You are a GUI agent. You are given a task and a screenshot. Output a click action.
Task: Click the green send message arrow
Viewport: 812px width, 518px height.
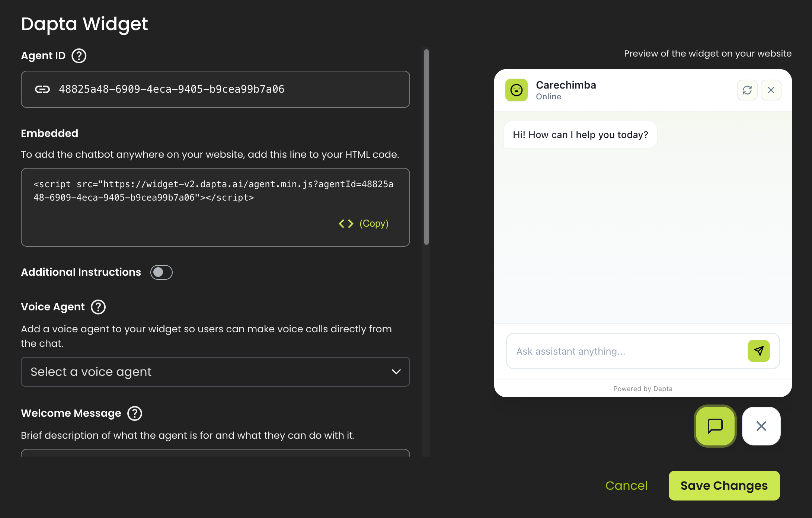[x=758, y=351]
